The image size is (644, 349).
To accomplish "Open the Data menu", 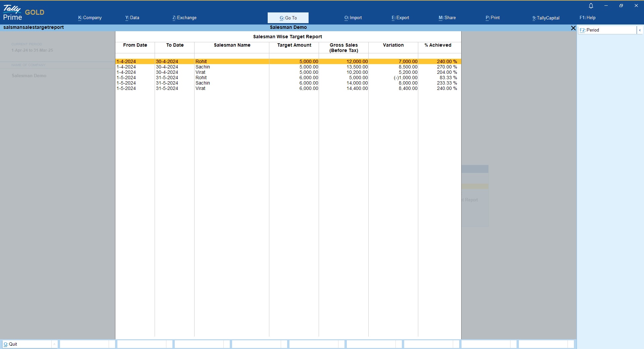I will (132, 18).
